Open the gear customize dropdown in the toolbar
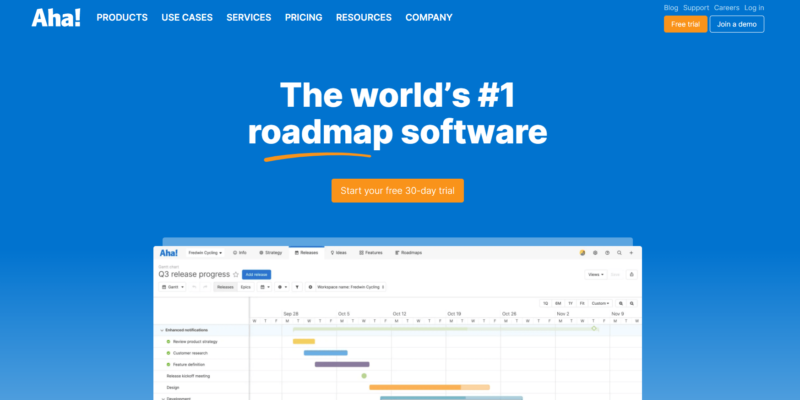This screenshot has width=800, height=400. tap(282, 287)
